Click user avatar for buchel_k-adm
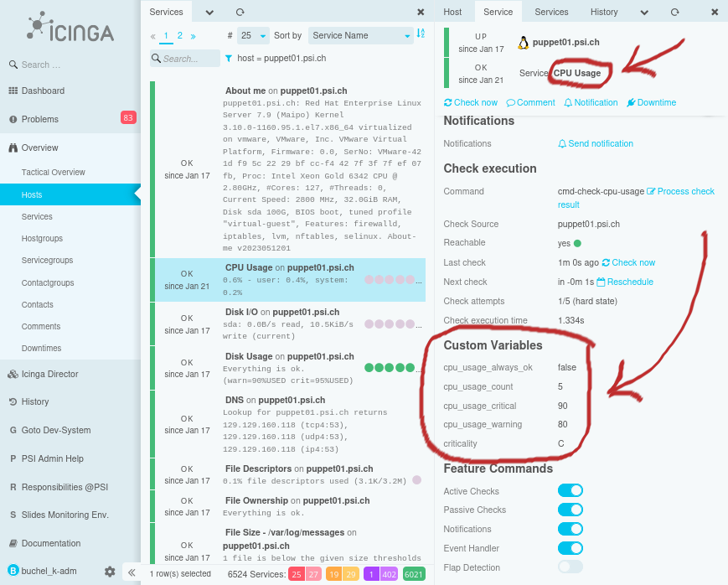Screen dimensions: 728x585 13,571
